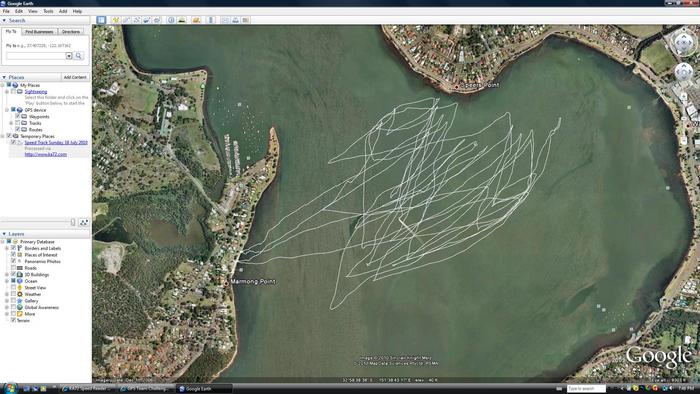Open the Speed Track Sunday link
The height and width of the screenshot is (394, 700).
point(56,142)
